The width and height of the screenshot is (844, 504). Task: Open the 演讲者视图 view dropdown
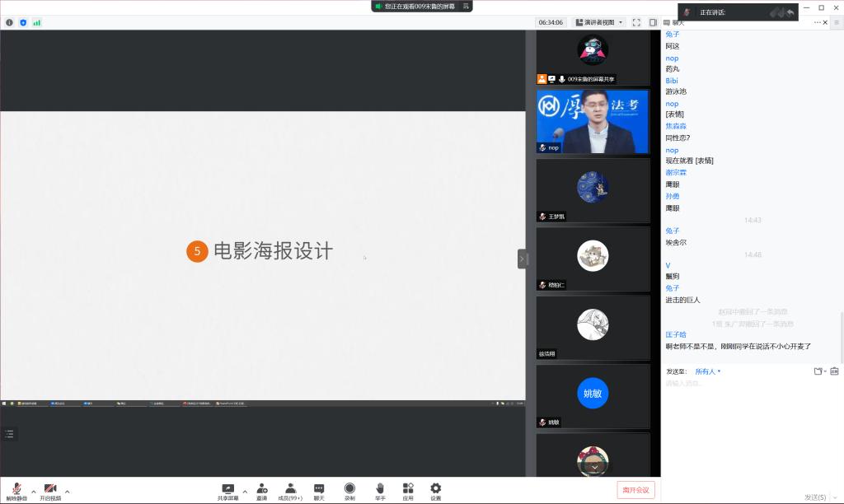[599, 22]
